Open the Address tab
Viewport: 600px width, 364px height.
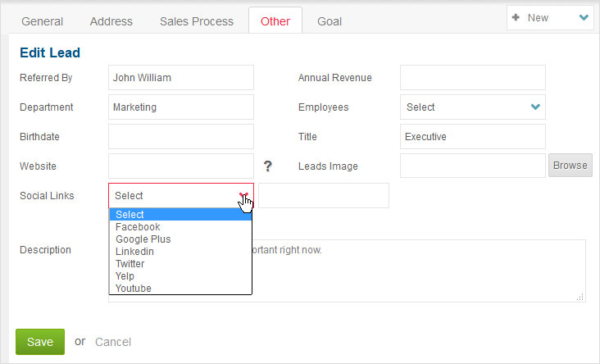[111, 21]
